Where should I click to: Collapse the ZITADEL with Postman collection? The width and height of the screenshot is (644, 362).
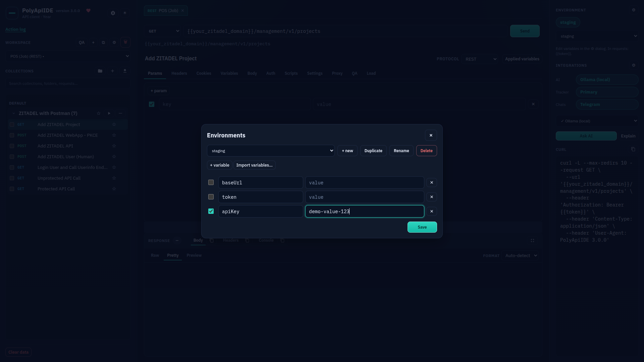coord(14,113)
